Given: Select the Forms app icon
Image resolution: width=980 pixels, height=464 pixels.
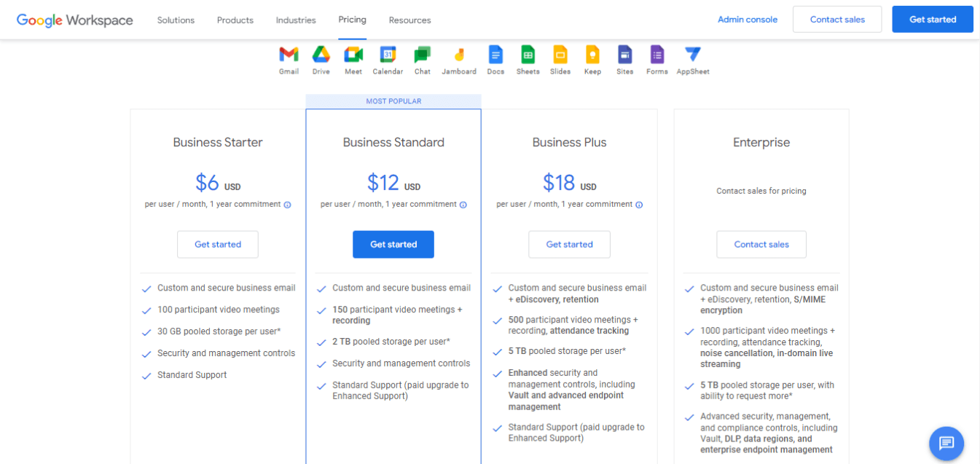Looking at the screenshot, I should tap(657, 55).
